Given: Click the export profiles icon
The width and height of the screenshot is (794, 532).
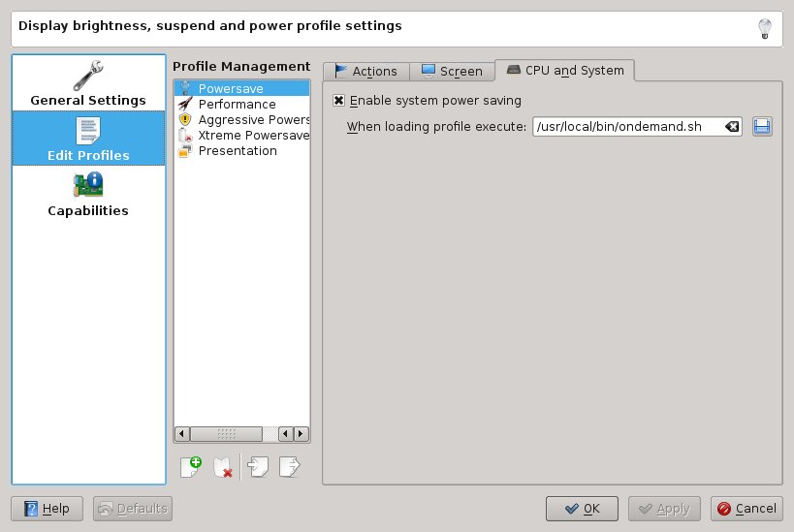Looking at the screenshot, I should click(289, 466).
